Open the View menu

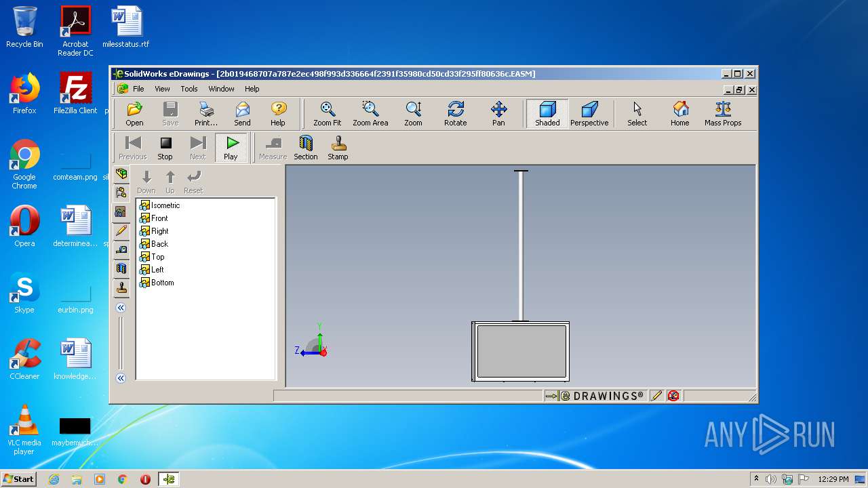coord(162,89)
